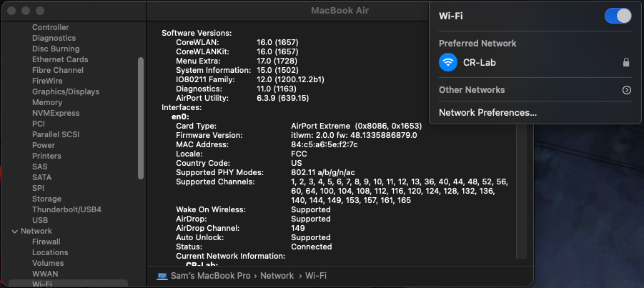The image size is (644, 288).
Task: Expand Other Networks chevron
Action: coord(626,90)
